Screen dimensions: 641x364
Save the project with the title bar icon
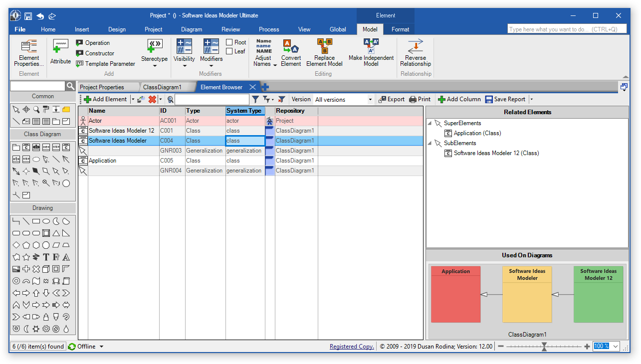point(28,16)
